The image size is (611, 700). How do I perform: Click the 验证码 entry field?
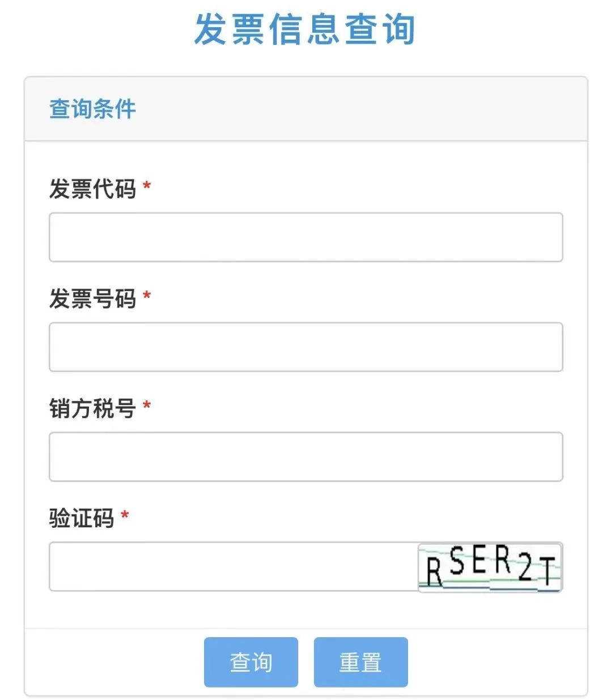(x=234, y=566)
